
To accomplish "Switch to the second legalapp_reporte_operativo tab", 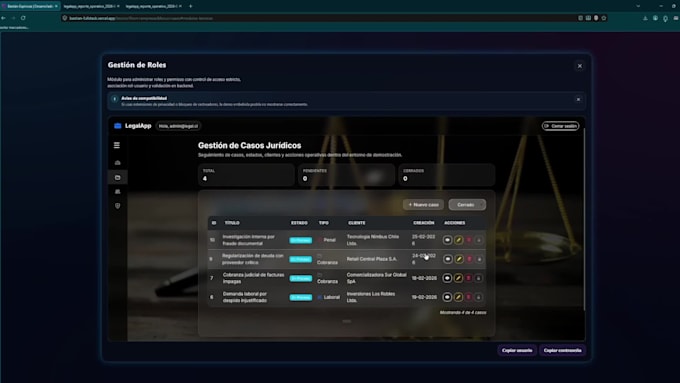I will point(91,6).
